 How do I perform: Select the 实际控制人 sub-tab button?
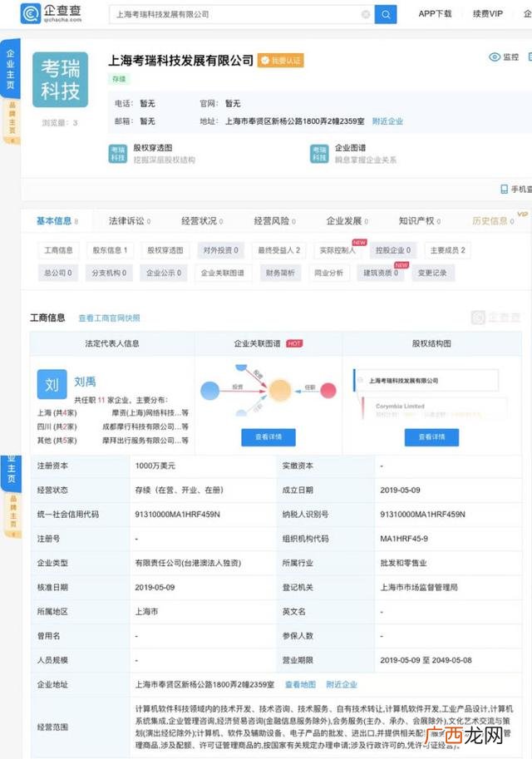pos(337,249)
